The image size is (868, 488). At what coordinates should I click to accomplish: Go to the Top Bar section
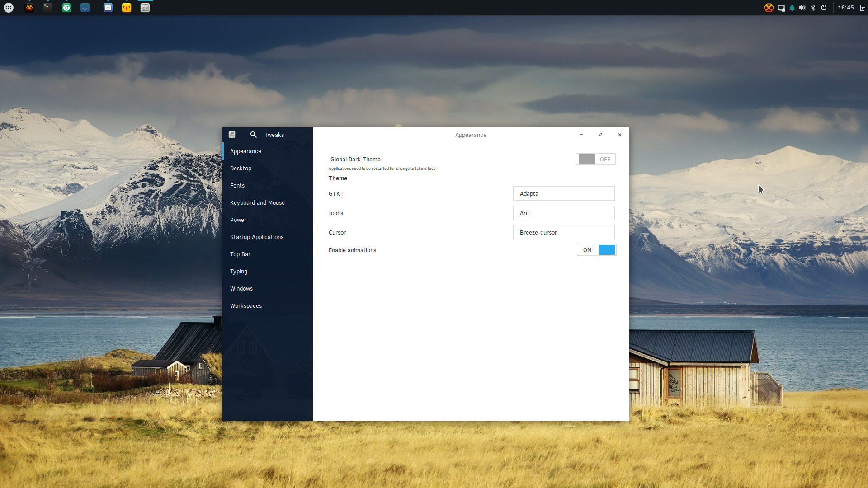pos(268,254)
